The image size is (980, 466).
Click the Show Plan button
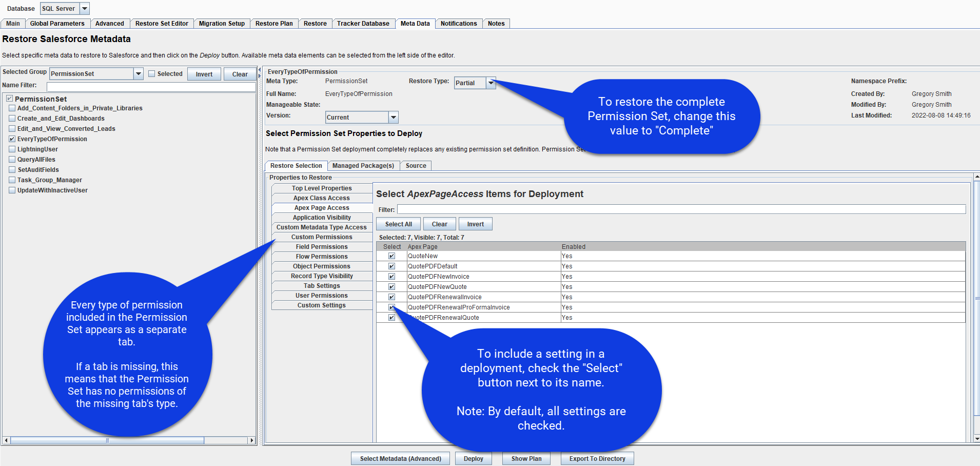pos(526,459)
